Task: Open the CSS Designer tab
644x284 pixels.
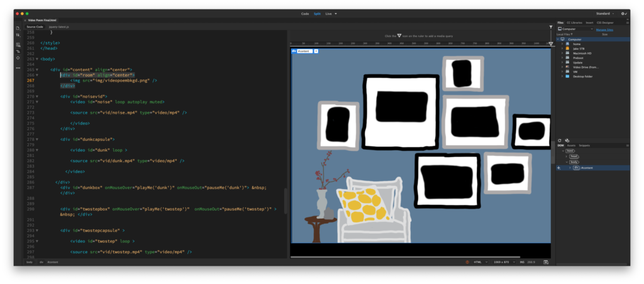Action: click(x=604, y=22)
